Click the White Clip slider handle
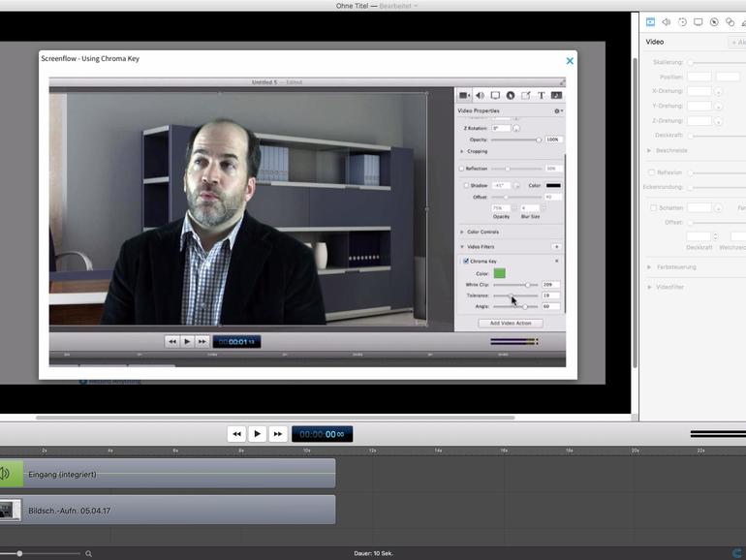 [x=527, y=285]
